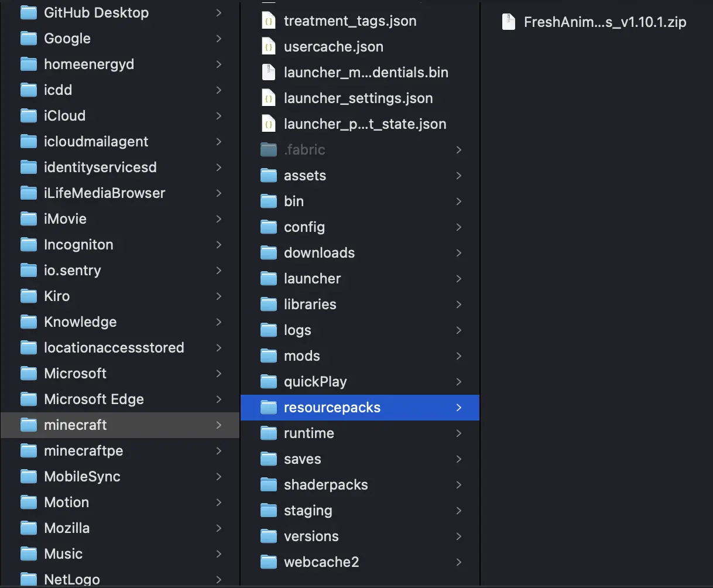Select the downloads folder
The height and width of the screenshot is (588, 713).
(x=319, y=252)
